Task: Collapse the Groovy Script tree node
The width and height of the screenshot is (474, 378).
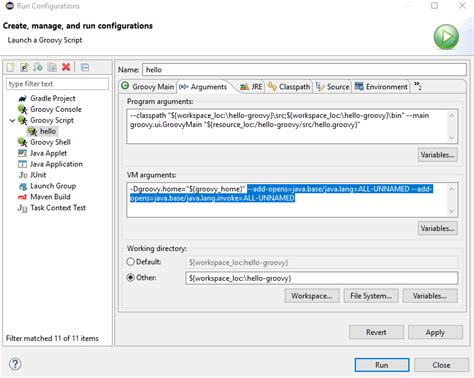Action: pos(12,120)
